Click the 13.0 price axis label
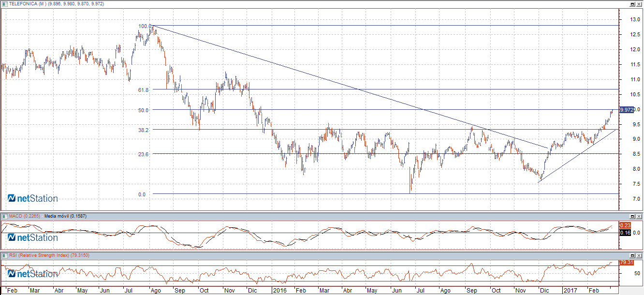The height and width of the screenshot is (295, 644). click(x=634, y=19)
